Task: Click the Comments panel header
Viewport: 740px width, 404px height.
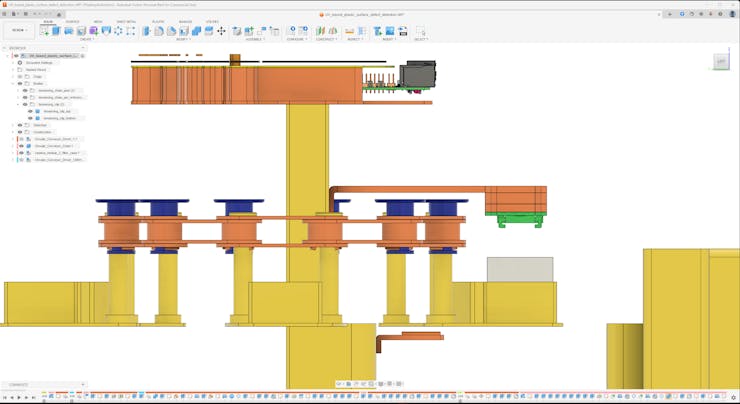Action: (x=20, y=385)
